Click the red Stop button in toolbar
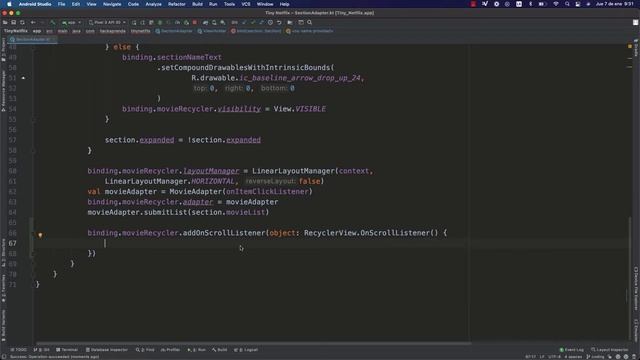 [x=195, y=22]
